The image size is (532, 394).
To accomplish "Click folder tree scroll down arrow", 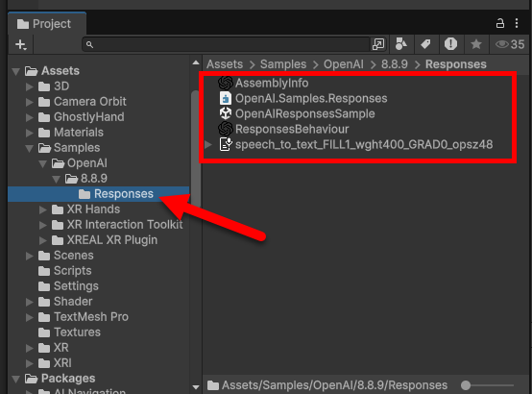I will pos(196,387).
